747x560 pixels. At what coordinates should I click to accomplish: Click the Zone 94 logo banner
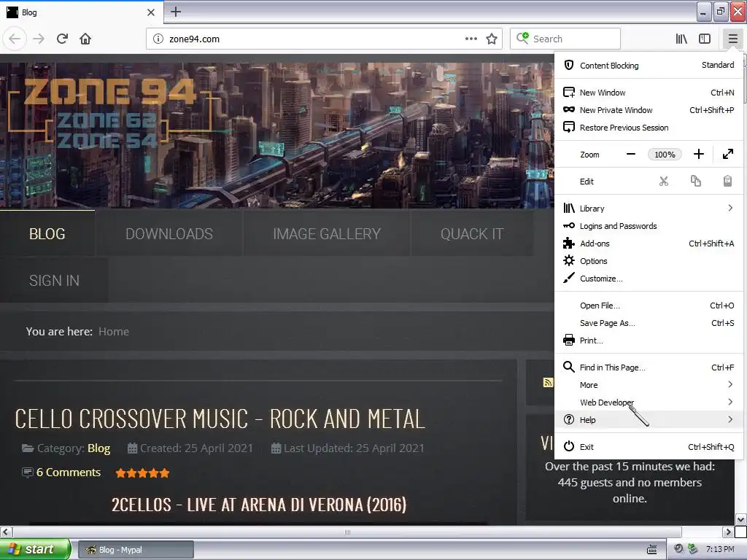click(109, 114)
